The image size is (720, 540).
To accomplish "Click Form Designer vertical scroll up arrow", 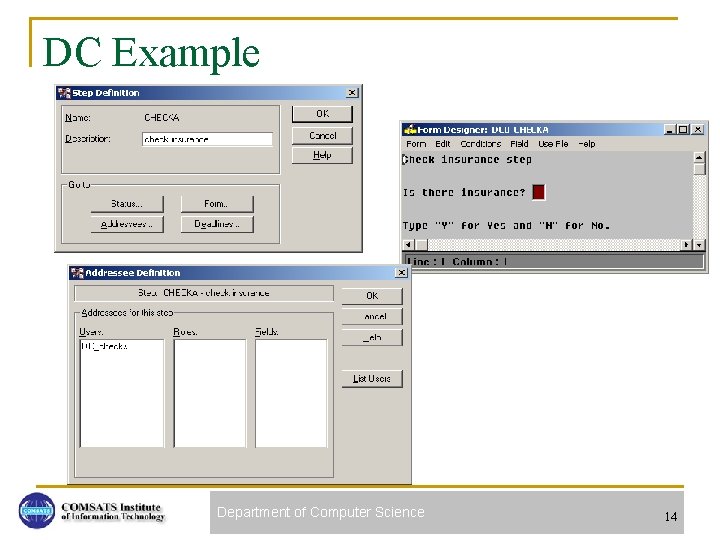I will [x=699, y=158].
